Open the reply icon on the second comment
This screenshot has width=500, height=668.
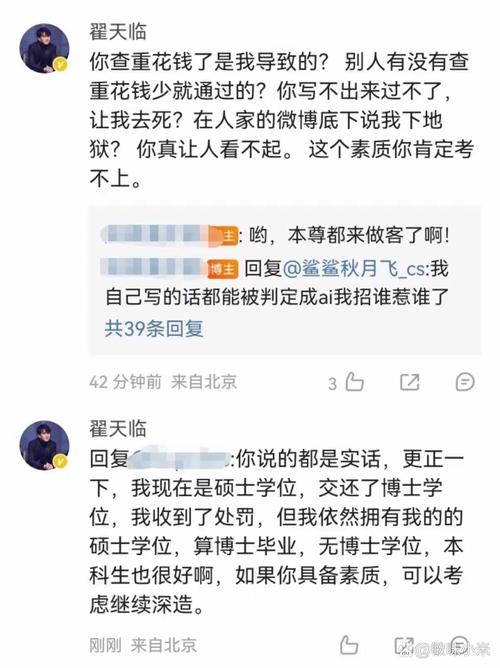point(460,645)
